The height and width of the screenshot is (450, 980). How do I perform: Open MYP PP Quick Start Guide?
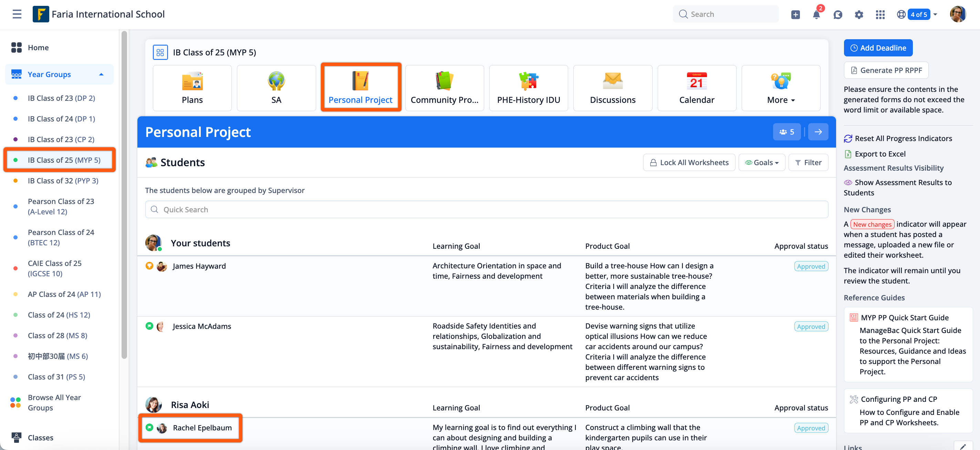(x=905, y=317)
